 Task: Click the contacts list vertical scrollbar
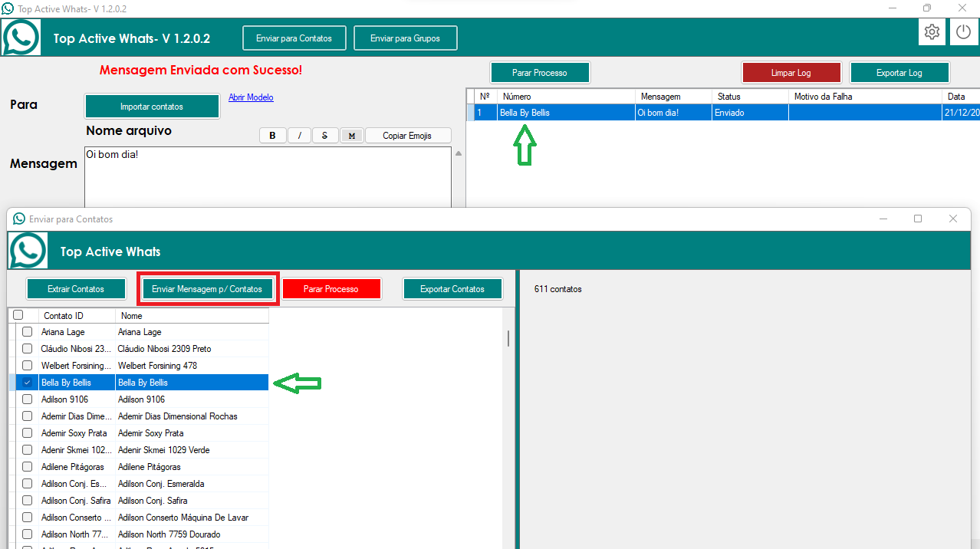coord(508,338)
